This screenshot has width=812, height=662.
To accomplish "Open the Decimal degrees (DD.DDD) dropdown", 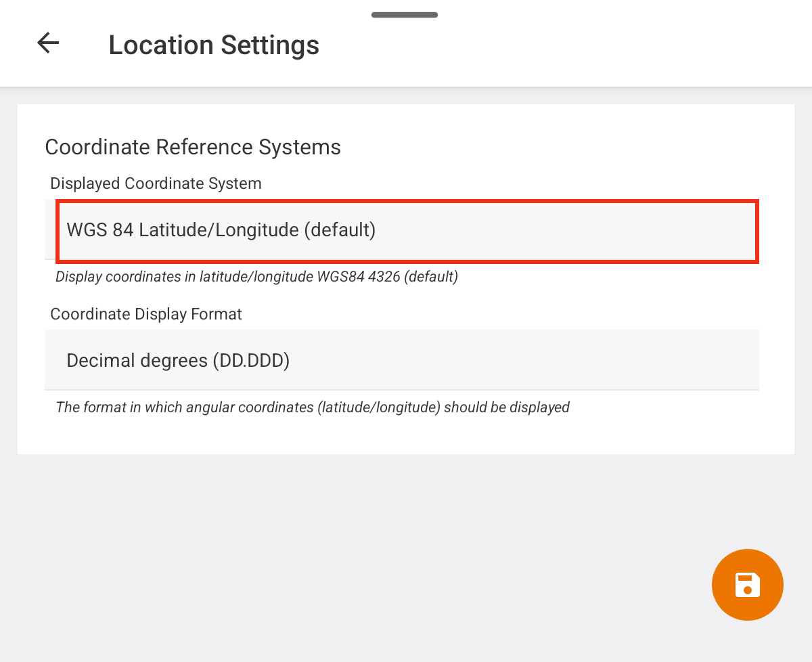I will 402,360.
